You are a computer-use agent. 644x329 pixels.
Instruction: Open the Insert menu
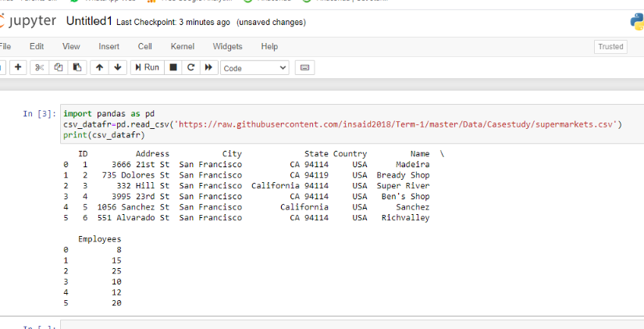[x=109, y=46]
